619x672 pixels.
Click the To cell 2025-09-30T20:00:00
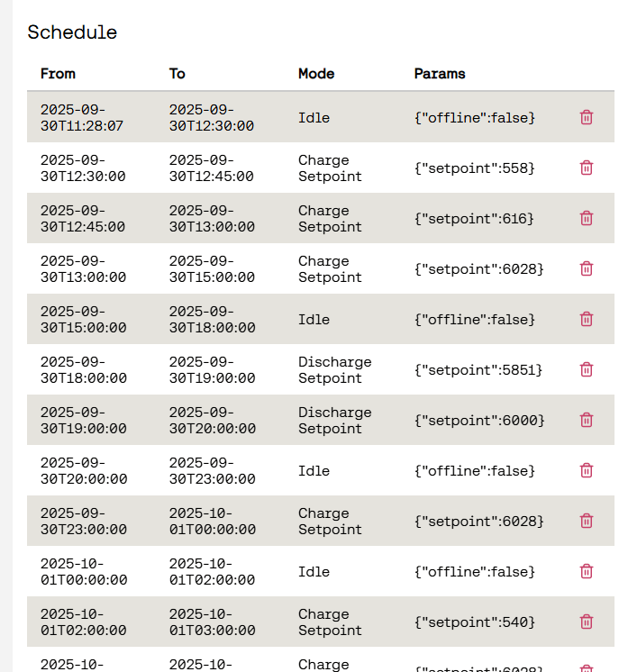[212, 420]
